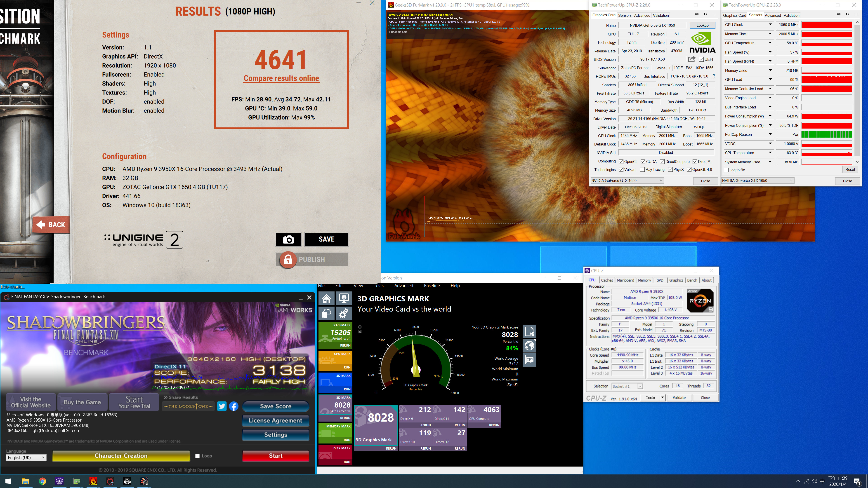
Task: Switch to CPU-Z from taskbar
Action: pos(59,481)
